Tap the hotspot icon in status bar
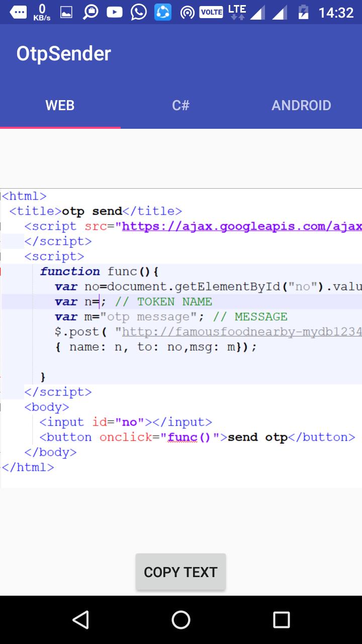Viewport: 362px width, 644px height. pyautogui.click(x=188, y=12)
